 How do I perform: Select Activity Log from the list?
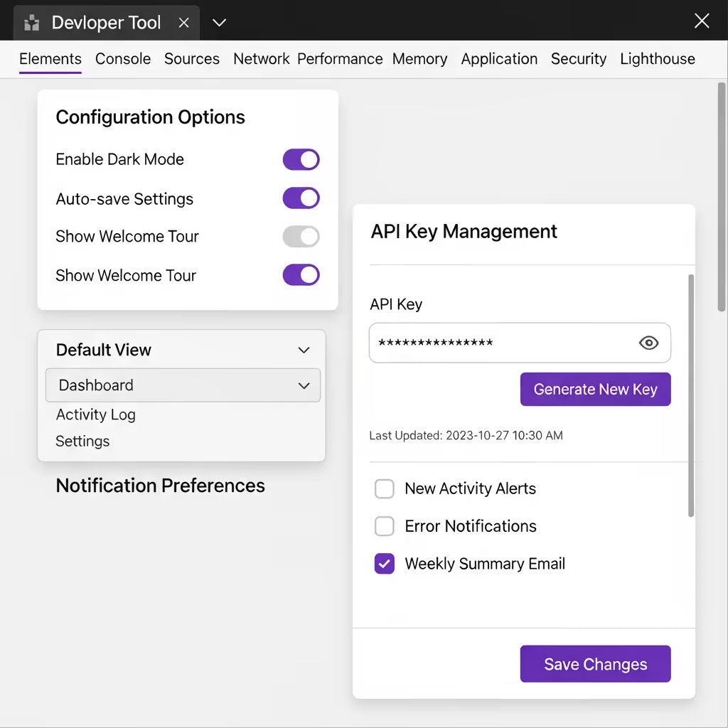click(x=96, y=414)
